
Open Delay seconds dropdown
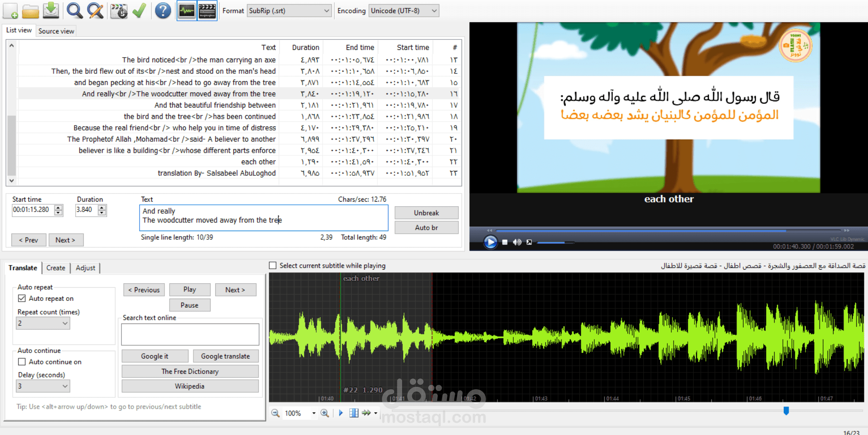click(x=43, y=386)
